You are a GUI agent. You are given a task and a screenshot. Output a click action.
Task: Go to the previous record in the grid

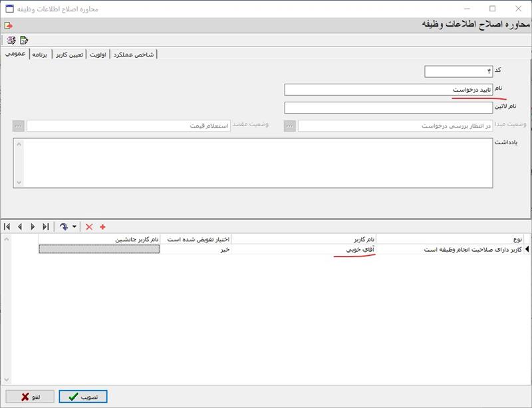(x=20, y=227)
